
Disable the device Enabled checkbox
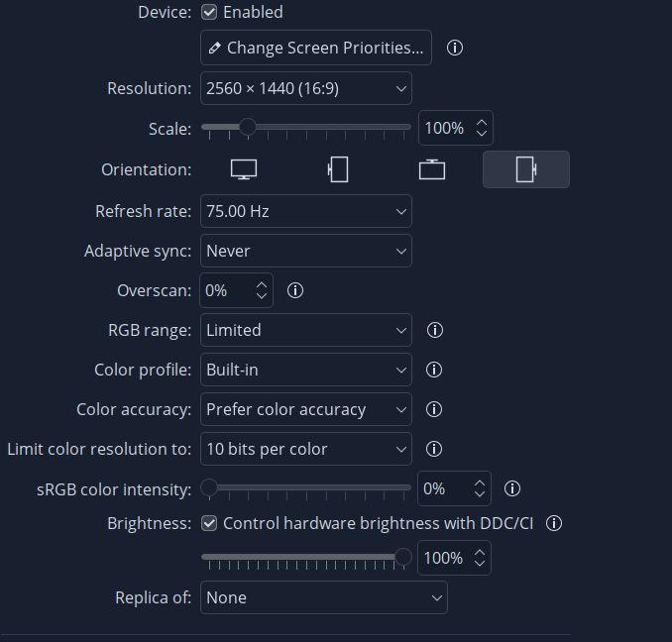tap(210, 13)
